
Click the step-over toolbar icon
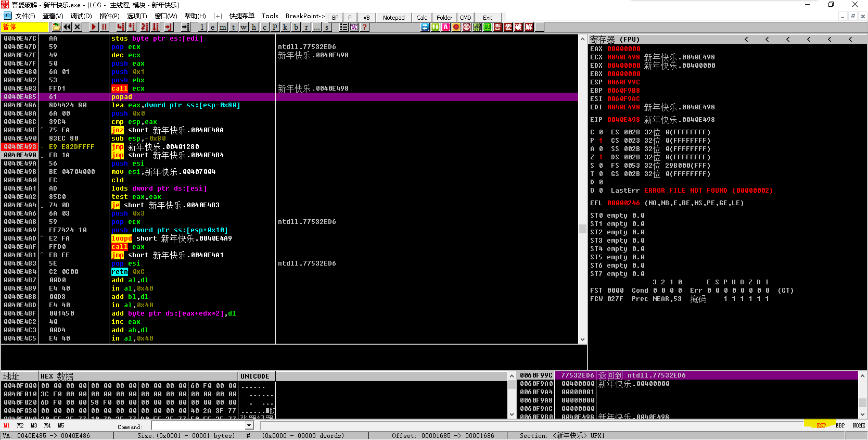(132, 27)
